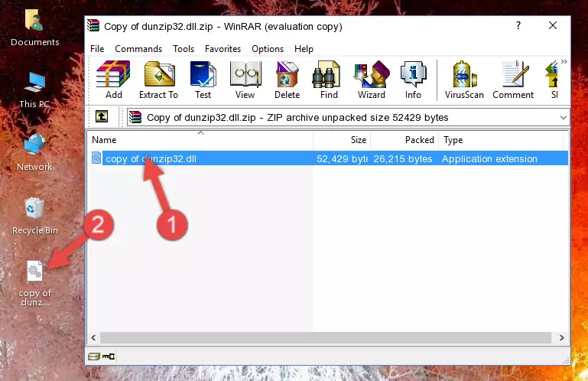Screen dimensions: 588x381
Task: Select the copy of dunzip32.dll file row
Action: point(328,158)
